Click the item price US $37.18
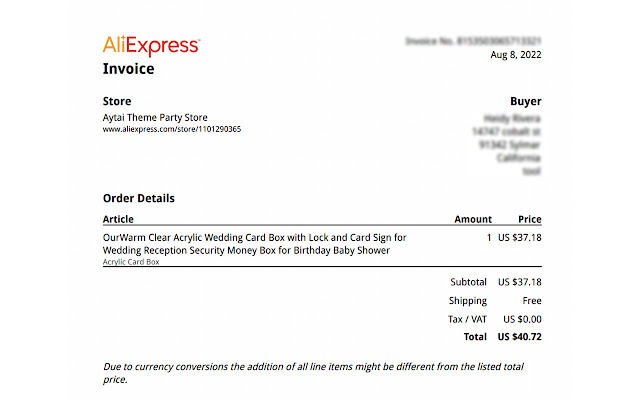 click(520, 238)
